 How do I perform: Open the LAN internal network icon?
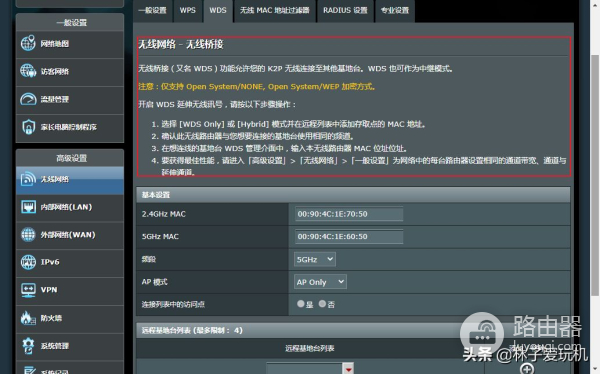click(28, 207)
